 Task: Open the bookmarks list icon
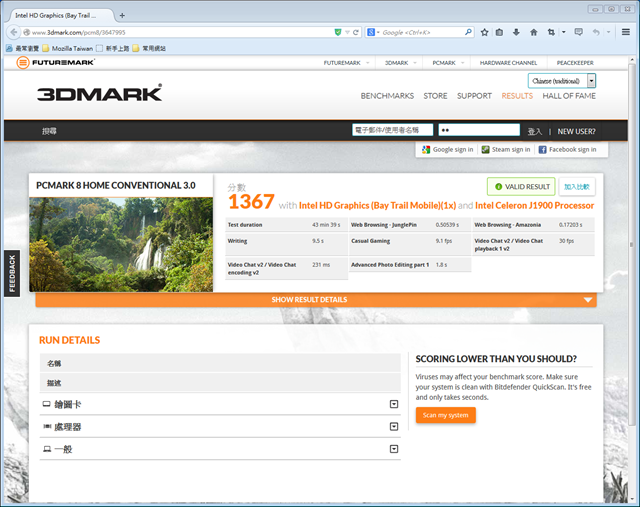coord(500,32)
